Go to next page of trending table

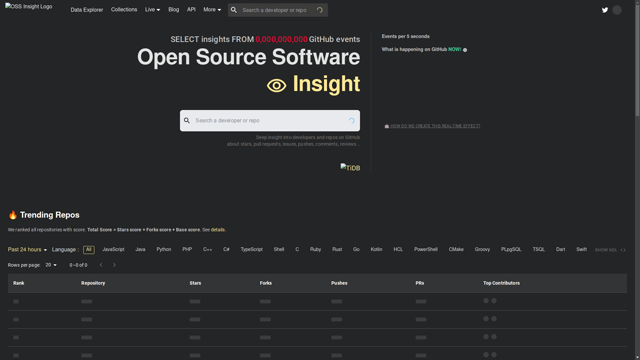(114, 265)
